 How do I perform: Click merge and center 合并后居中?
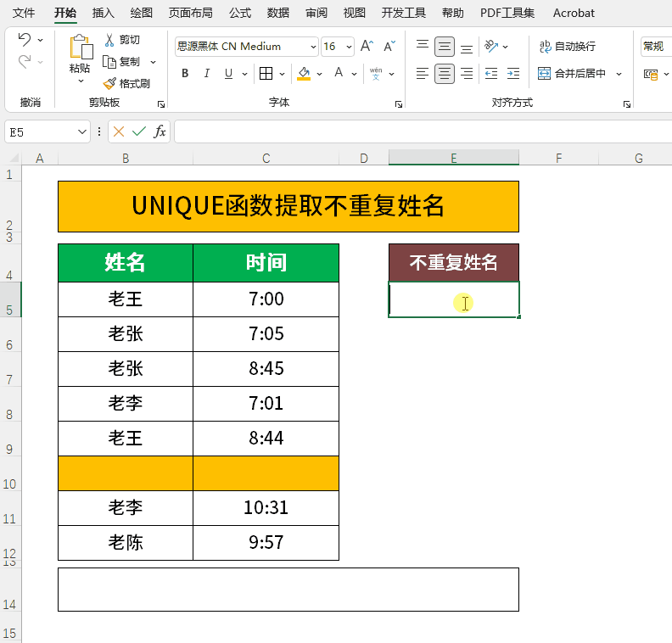[572, 74]
